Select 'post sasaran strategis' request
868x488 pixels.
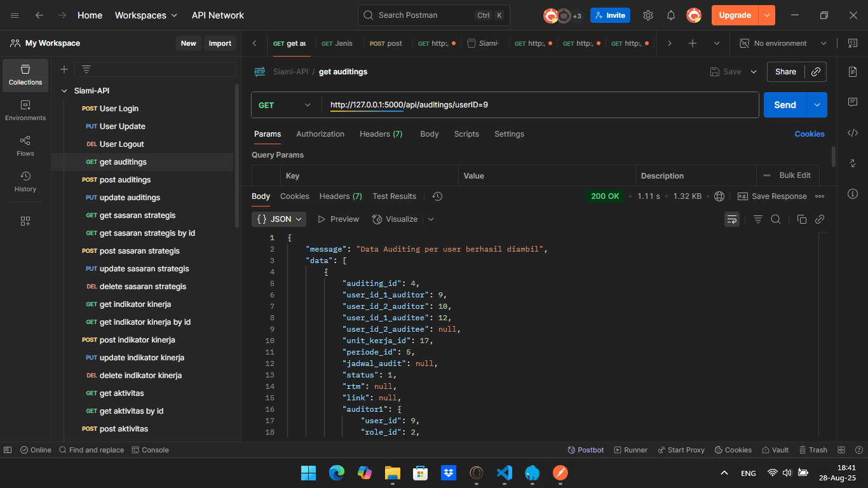point(139,251)
